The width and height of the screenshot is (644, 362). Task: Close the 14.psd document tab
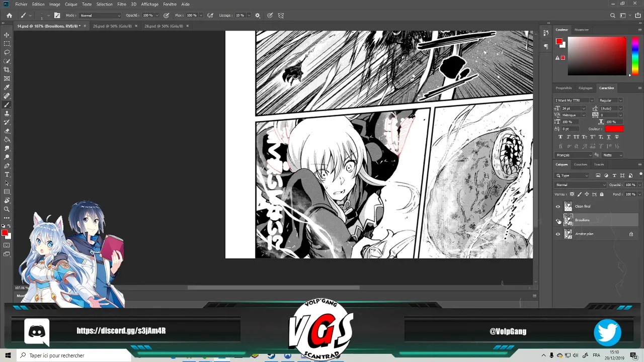(x=85, y=26)
